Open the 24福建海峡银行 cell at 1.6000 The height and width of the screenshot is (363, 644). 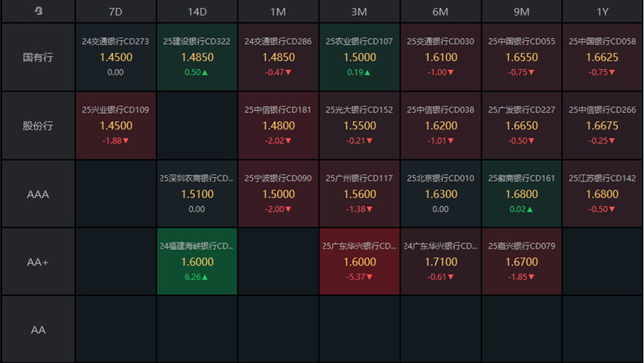tap(197, 262)
